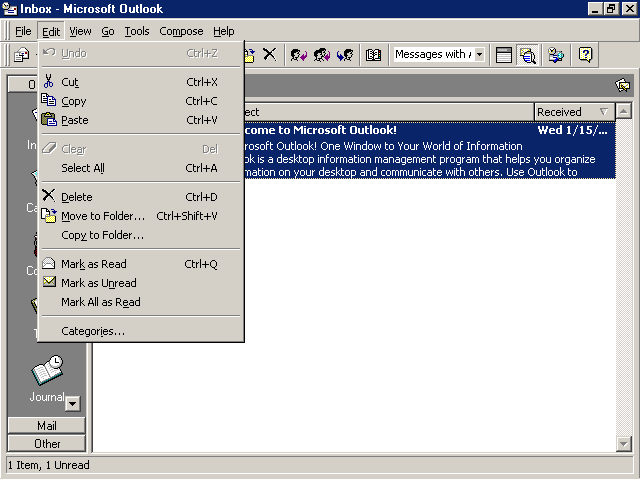
Task: Click the message date Wed 1/15
Action: [572, 130]
